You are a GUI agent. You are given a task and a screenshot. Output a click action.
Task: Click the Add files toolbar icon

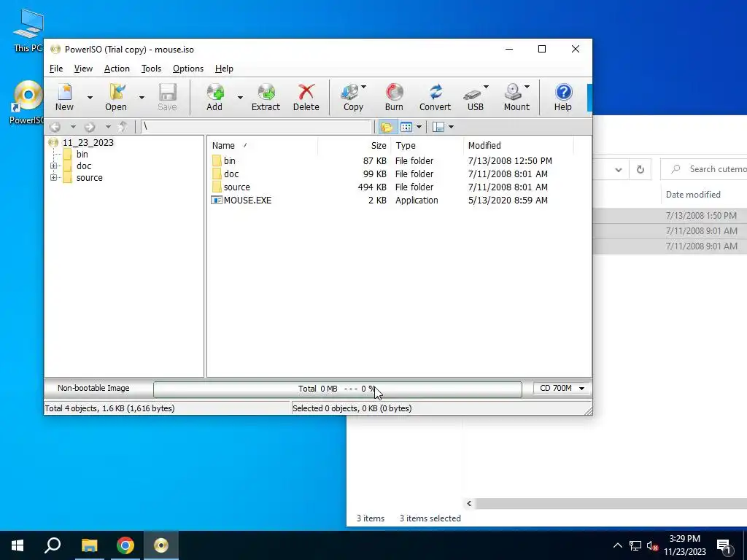click(214, 97)
